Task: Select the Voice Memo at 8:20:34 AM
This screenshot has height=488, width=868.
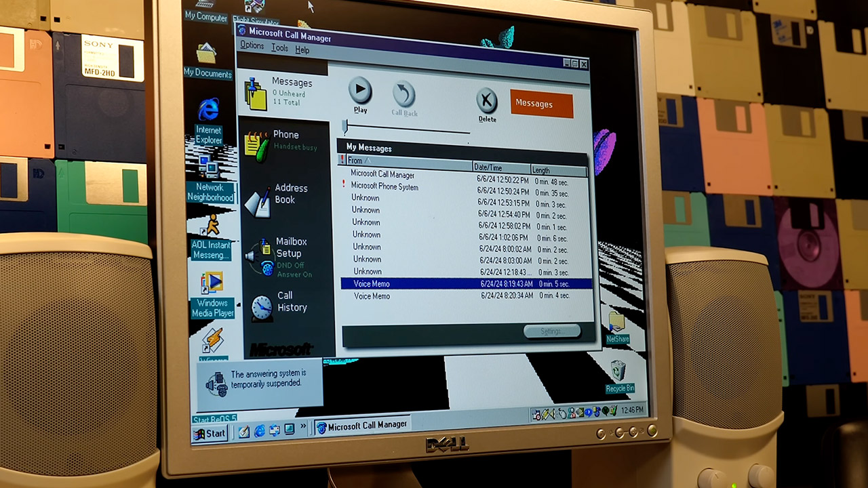Action: 372,296
